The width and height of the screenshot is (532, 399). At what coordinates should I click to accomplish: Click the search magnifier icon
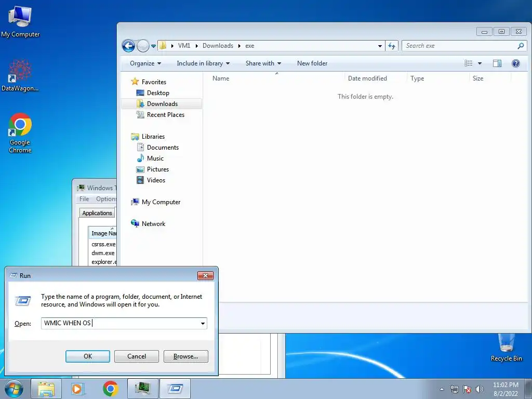(x=521, y=46)
